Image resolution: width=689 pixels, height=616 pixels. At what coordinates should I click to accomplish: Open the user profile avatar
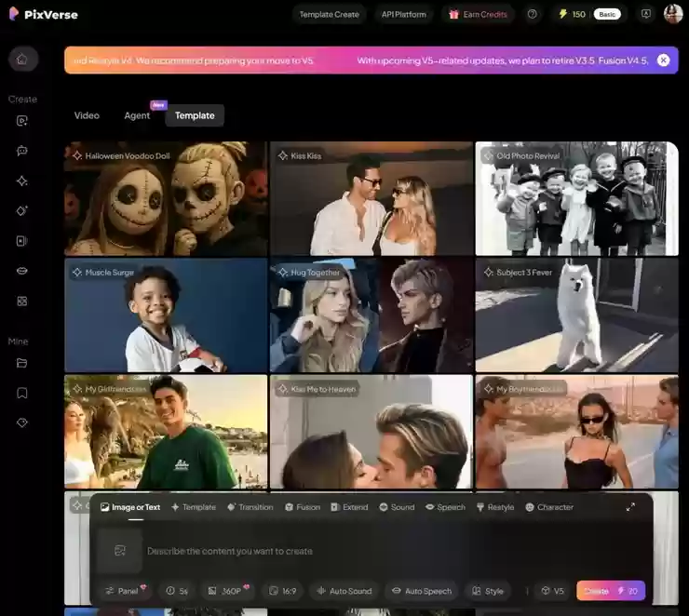click(672, 14)
